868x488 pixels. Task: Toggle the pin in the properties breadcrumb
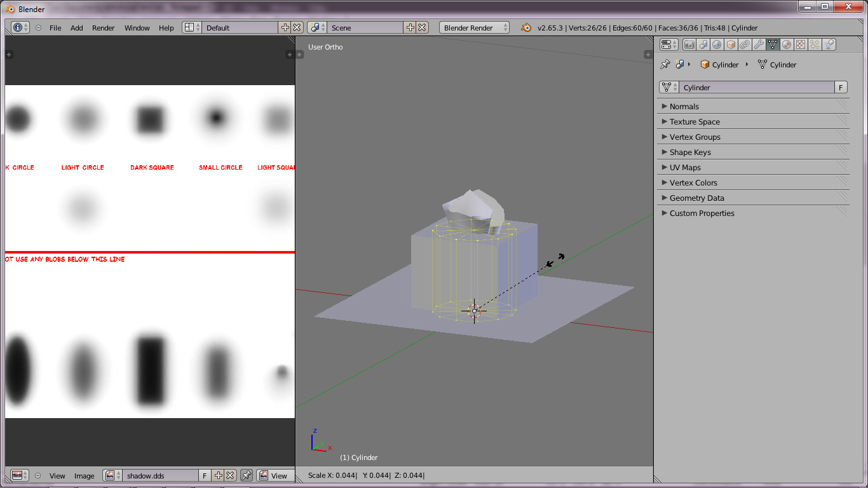coord(665,65)
